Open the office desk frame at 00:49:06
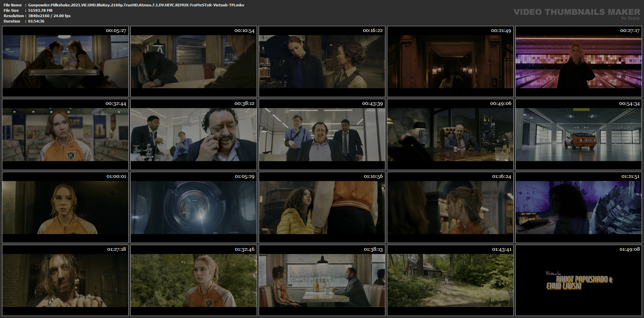644x318 pixels. [450, 134]
